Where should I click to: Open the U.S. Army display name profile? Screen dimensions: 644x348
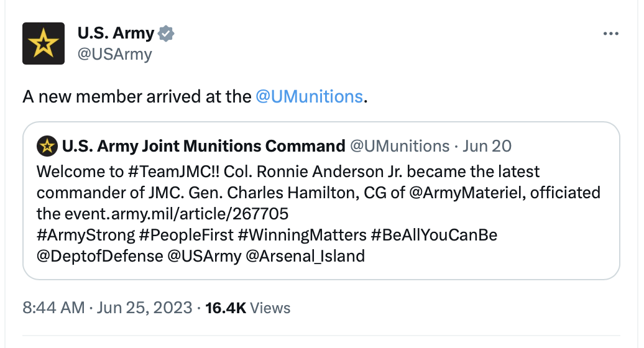[x=116, y=33]
